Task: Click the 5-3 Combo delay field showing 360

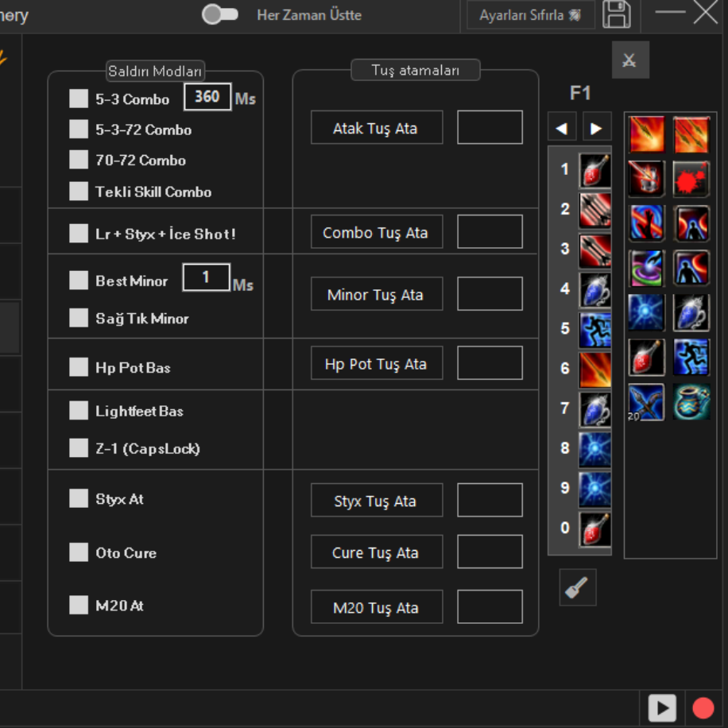Action: coord(207,97)
